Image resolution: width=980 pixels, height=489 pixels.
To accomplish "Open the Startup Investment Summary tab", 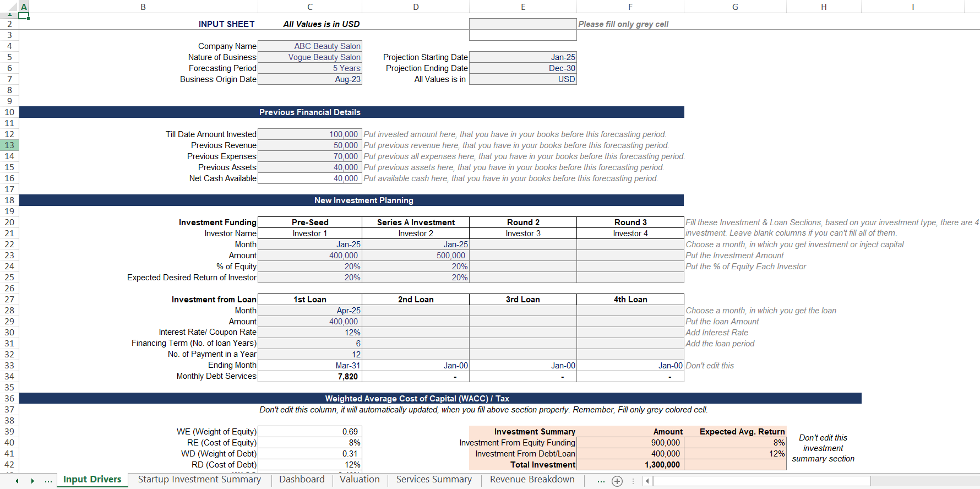I will 199,480.
